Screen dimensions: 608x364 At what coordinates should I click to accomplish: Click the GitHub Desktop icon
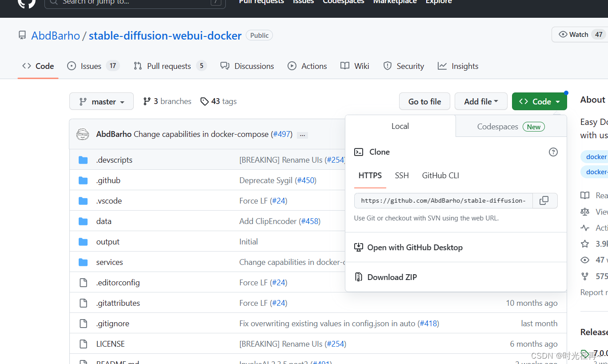[359, 248]
